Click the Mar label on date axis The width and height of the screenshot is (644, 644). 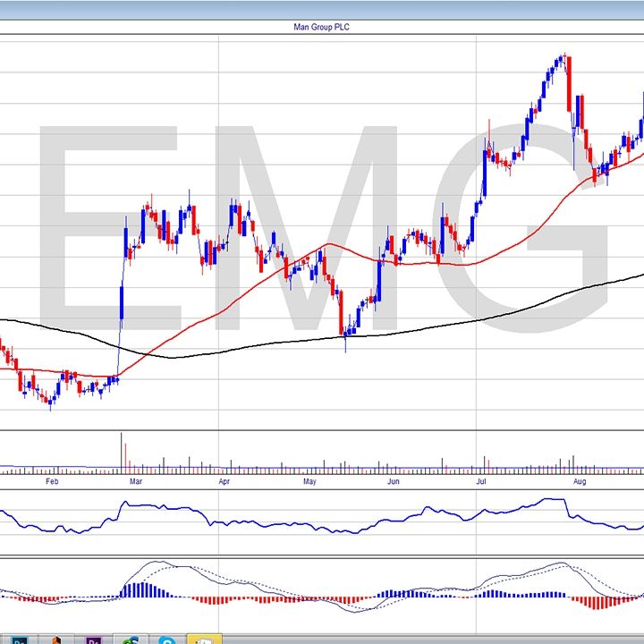(x=136, y=482)
